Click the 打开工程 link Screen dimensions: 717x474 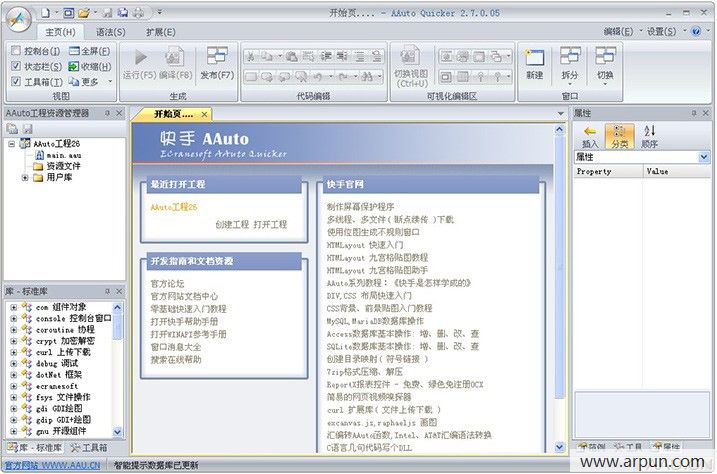270,224
